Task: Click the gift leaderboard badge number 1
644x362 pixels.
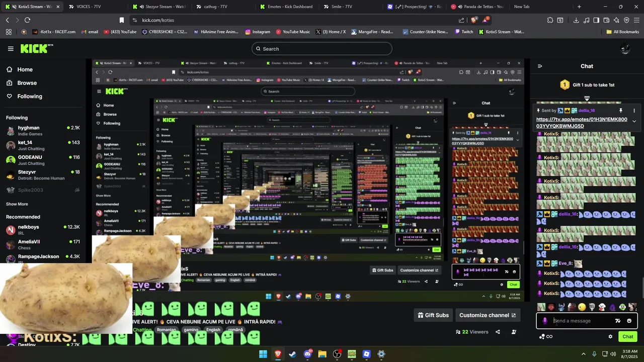Action: (x=565, y=85)
